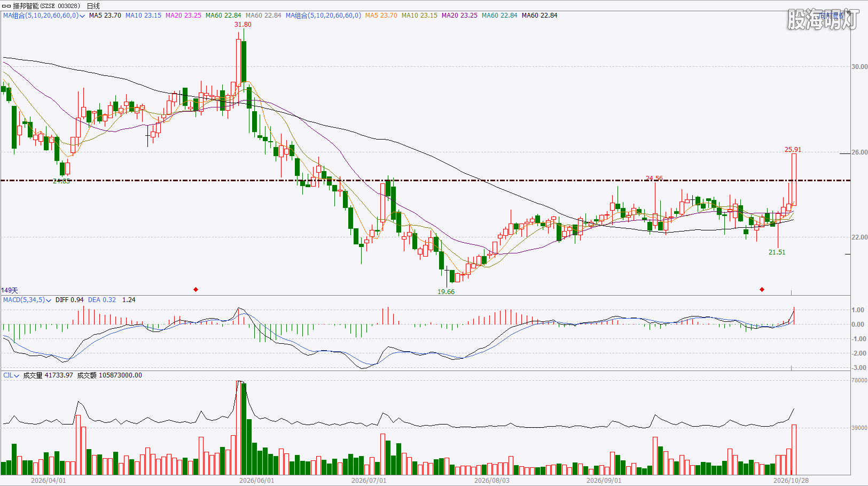Viewport: 868px width, 486px height.
Task: Click the 30.00 price axis label
Action: pos(859,67)
